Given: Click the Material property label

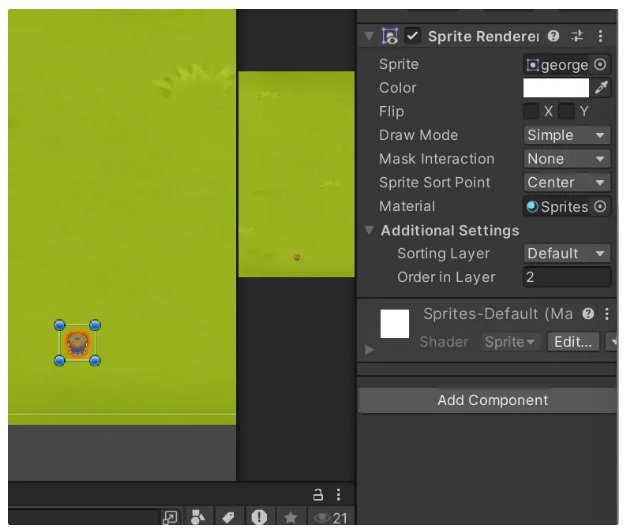Looking at the screenshot, I should 407,206.
